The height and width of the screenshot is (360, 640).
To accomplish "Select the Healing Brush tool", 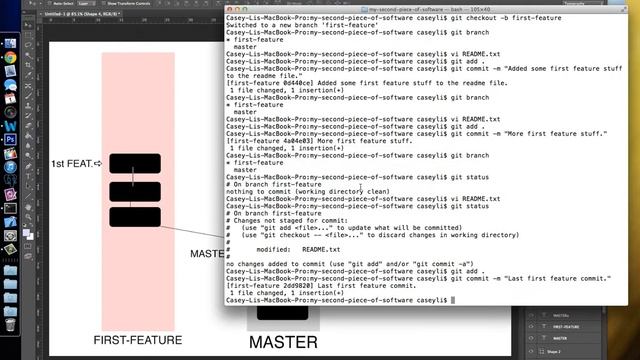I will (28, 85).
